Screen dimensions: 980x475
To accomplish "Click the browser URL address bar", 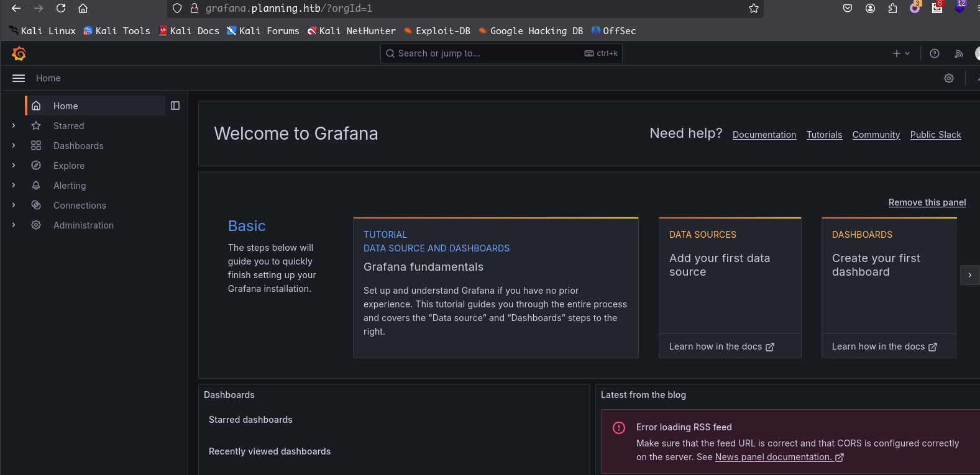I will click(465, 8).
